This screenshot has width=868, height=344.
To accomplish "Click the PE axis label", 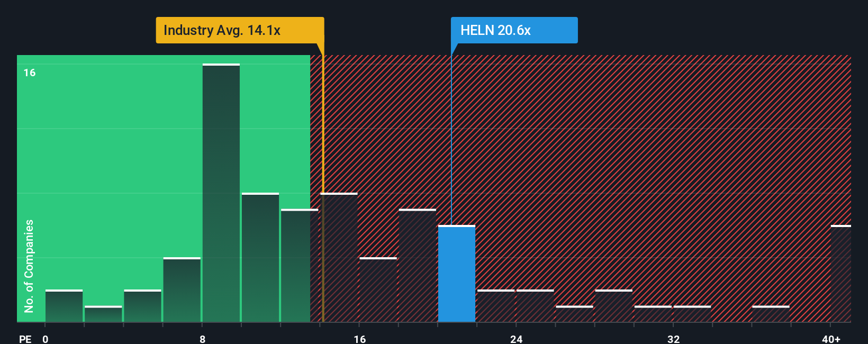I will click(25, 339).
